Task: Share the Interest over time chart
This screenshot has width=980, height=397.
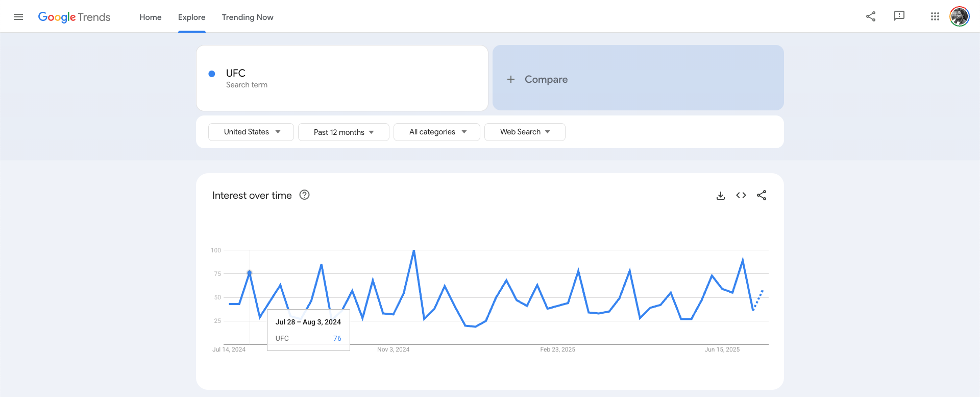Action: click(x=762, y=195)
